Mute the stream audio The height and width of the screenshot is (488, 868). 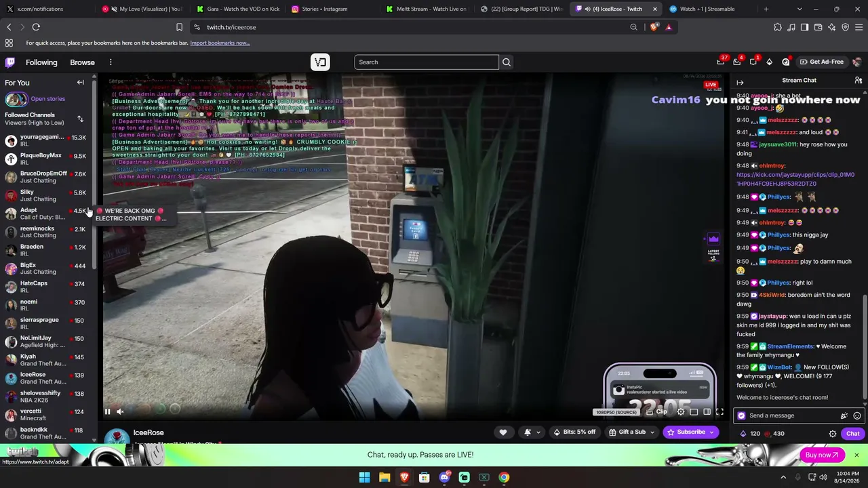click(120, 411)
